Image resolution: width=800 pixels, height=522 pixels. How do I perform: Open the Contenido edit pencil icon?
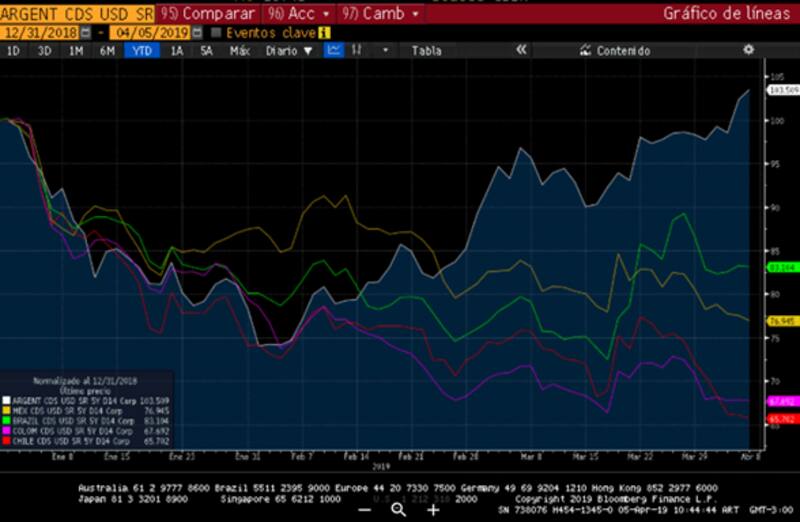[586, 50]
